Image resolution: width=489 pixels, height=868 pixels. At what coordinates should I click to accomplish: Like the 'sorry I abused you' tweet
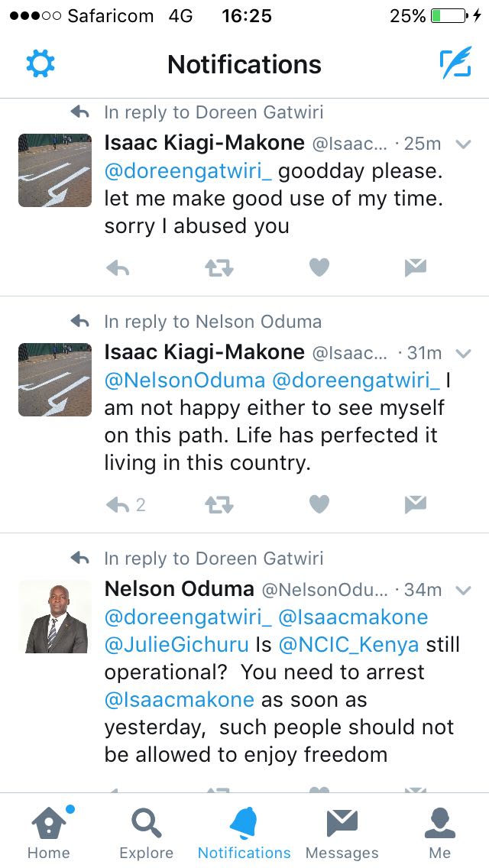[319, 268]
